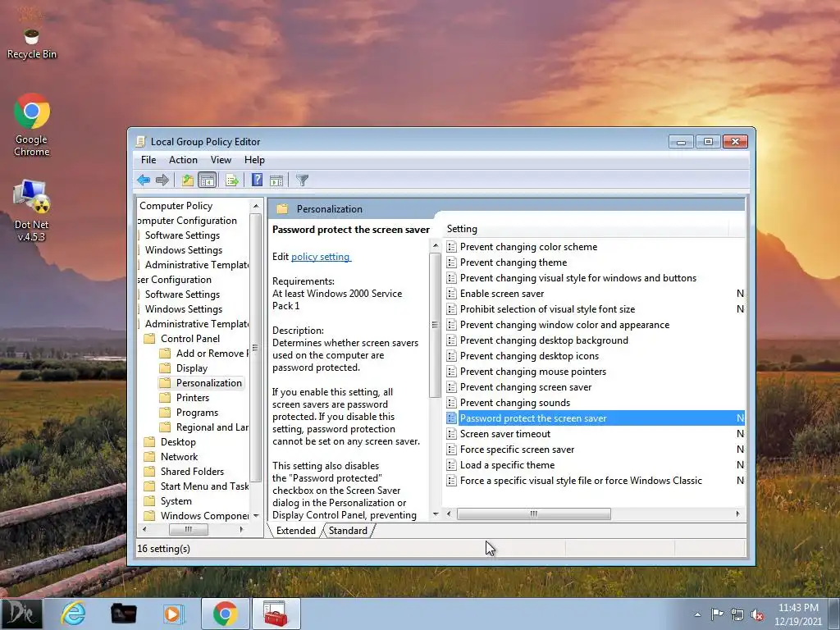Open Windows Media Player from taskbar
The image size is (840, 630).
(172, 614)
